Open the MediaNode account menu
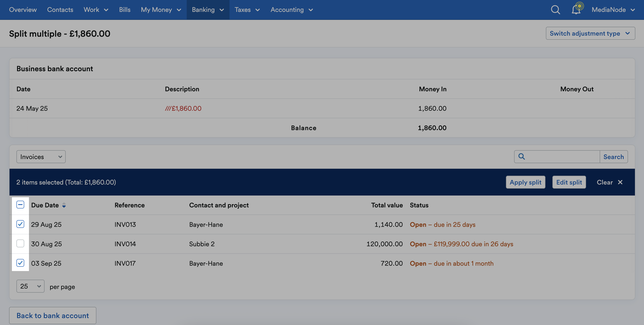644x325 pixels. point(613,10)
